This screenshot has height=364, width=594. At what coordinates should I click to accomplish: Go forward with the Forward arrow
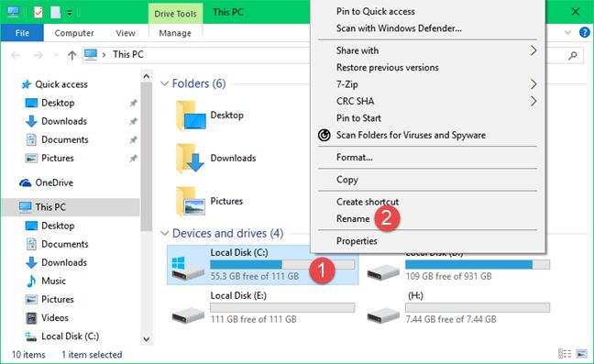38,55
